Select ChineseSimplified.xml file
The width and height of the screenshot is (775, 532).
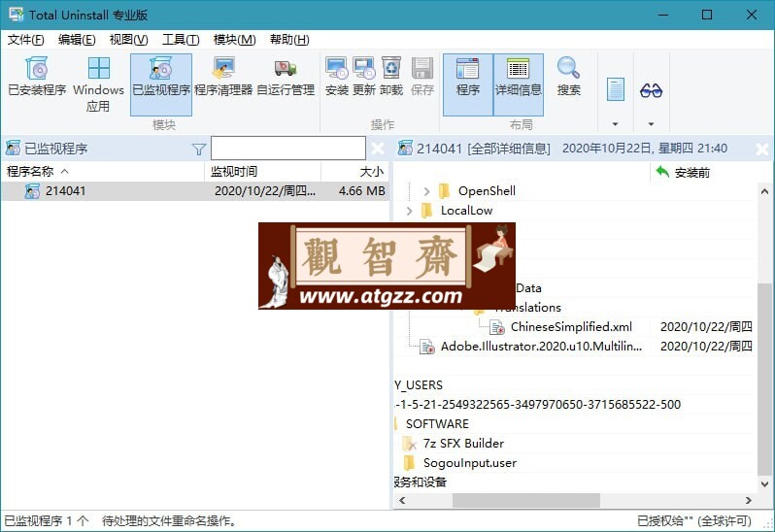pyautogui.click(x=571, y=326)
